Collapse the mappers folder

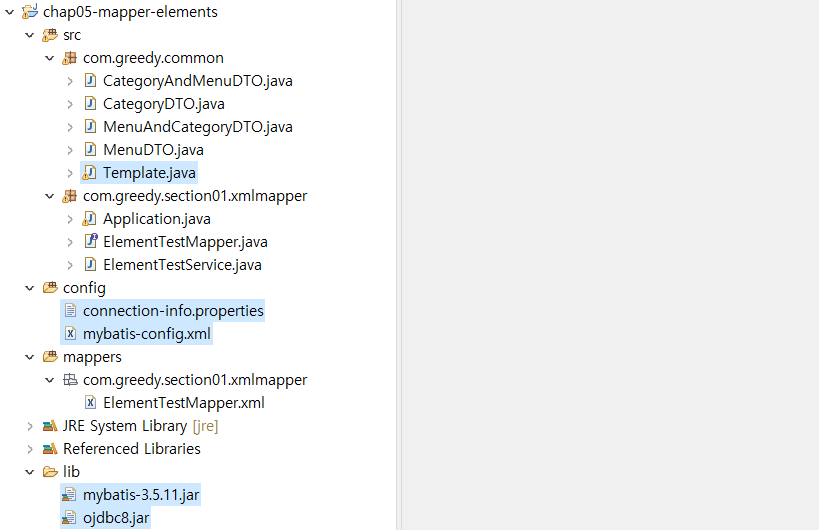pyautogui.click(x=30, y=357)
